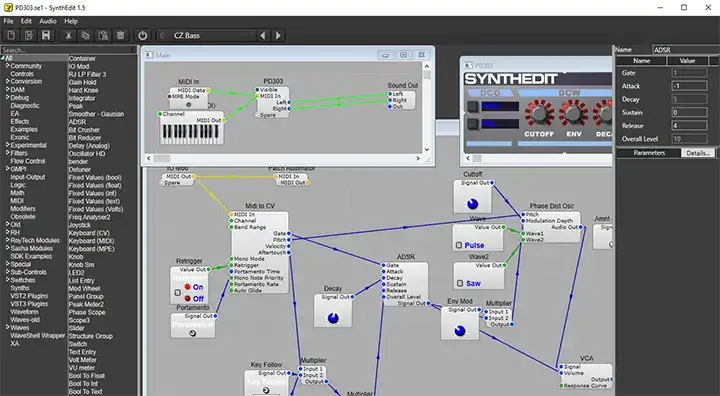Select Bit Crusher in the module list
720x396 pixels.
[x=84, y=130]
